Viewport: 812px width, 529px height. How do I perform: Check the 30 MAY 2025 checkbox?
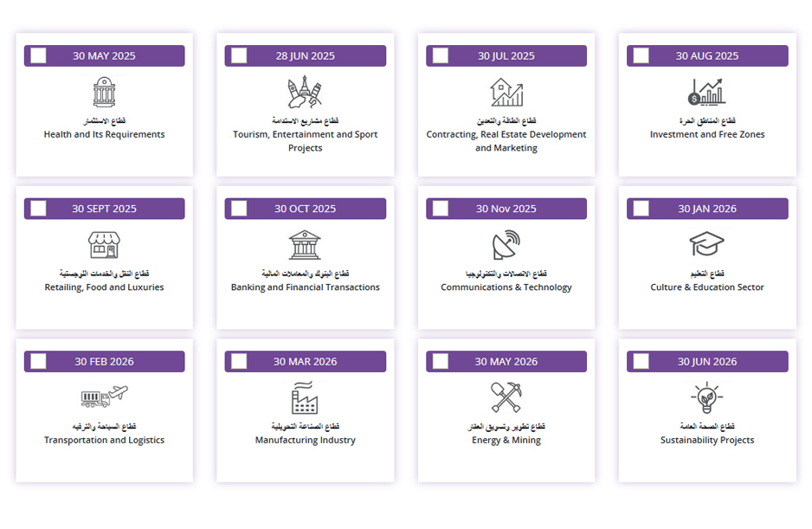[38, 55]
